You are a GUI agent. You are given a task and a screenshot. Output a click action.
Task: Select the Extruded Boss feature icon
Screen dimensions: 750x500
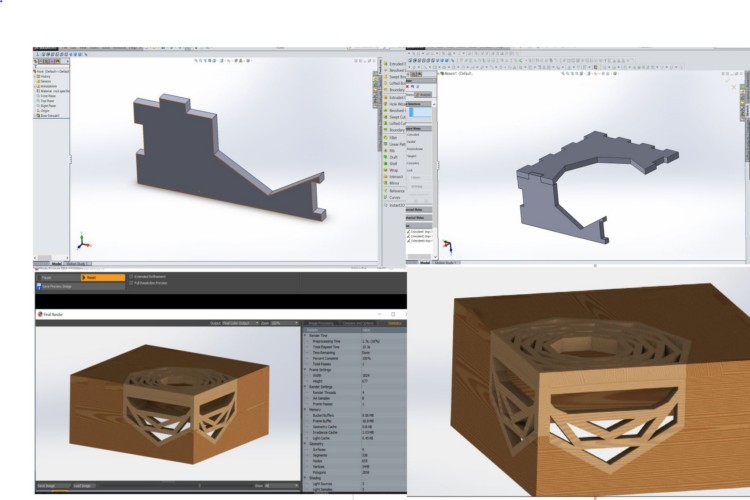coord(386,64)
